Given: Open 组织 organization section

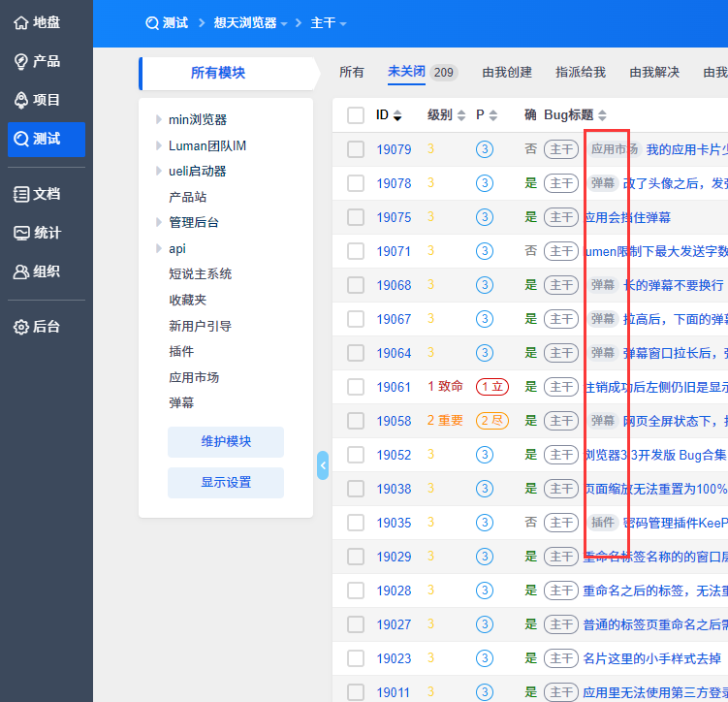Looking at the screenshot, I should point(36,271).
